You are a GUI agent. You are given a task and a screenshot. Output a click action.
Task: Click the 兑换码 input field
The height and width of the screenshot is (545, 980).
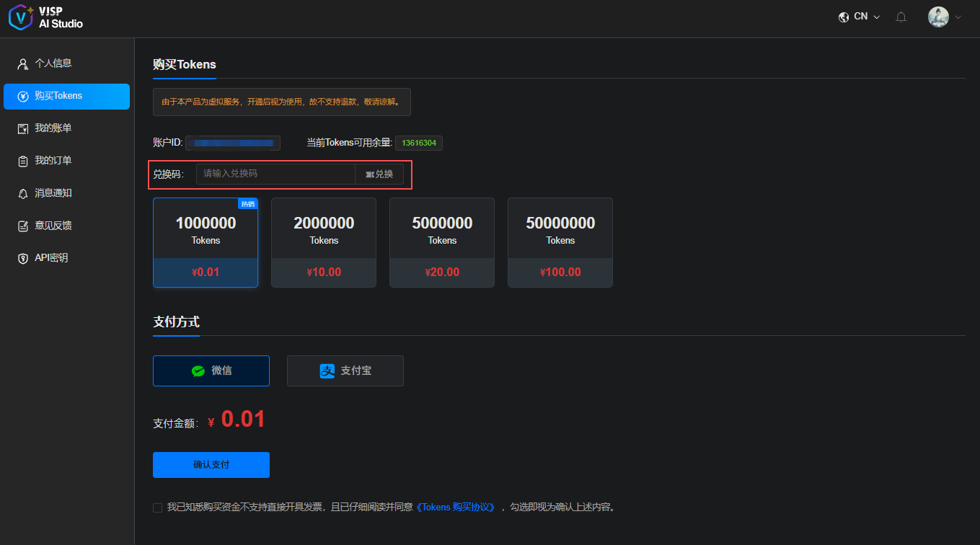[275, 174]
